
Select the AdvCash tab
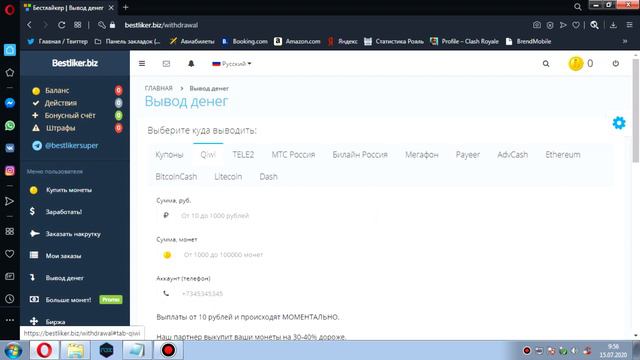(x=512, y=155)
